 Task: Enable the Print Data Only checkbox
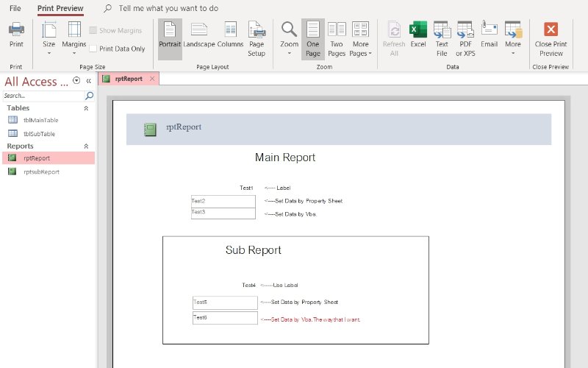pyautogui.click(x=94, y=49)
